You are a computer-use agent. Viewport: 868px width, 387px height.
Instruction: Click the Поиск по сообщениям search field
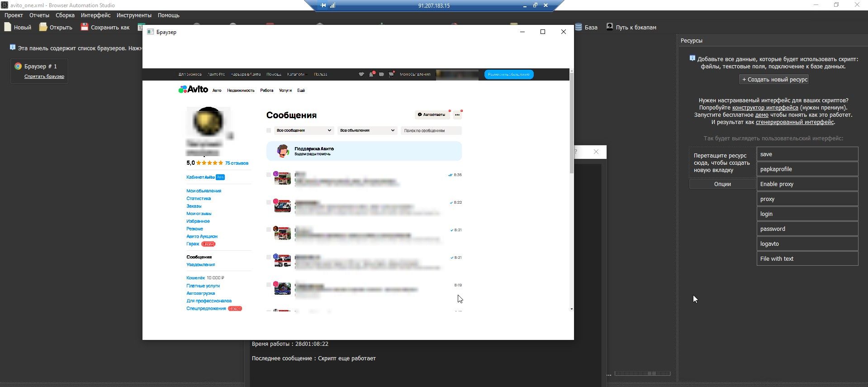[x=431, y=131]
